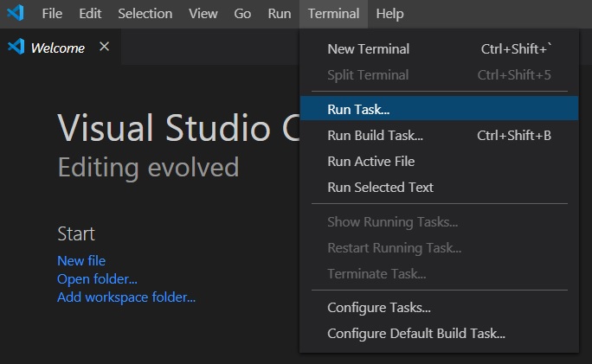Select New Terminal from the menu
The width and height of the screenshot is (592, 364).
(x=369, y=49)
